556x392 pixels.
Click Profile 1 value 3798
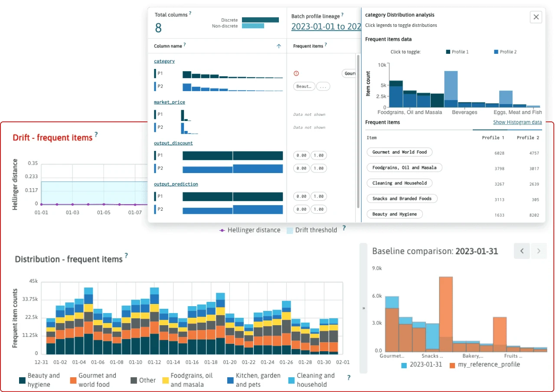coord(499,169)
